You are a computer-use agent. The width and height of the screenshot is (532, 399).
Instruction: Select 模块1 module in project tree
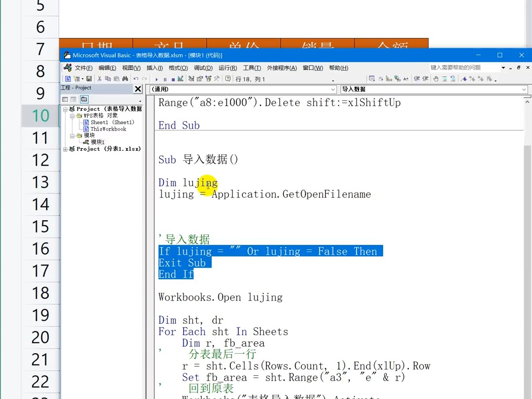click(x=98, y=142)
